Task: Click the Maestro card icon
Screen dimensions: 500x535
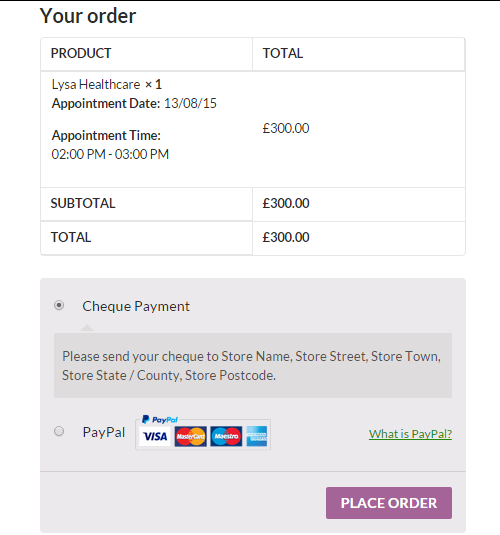Action: [x=226, y=436]
